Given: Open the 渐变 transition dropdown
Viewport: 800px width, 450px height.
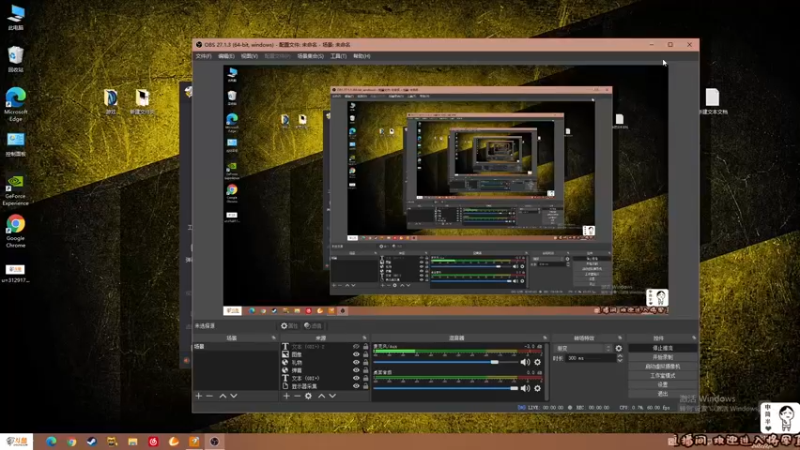Looking at the screenshot, I should [583, 348].
